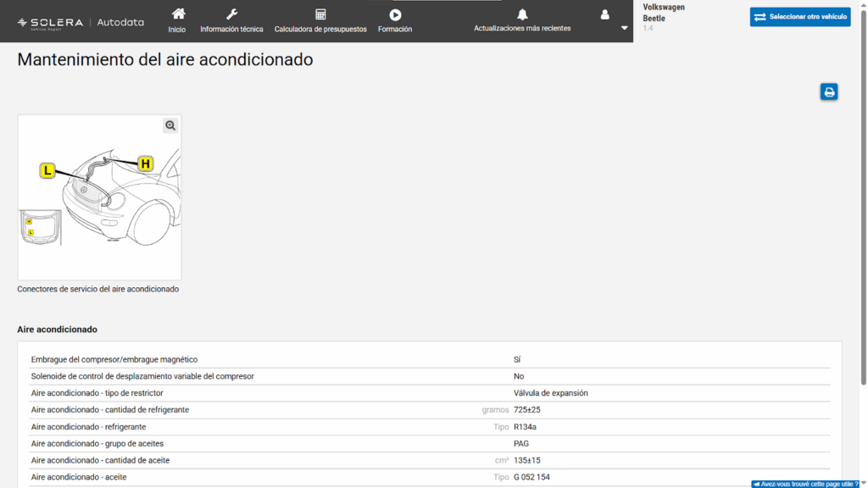Click the yellow L connector marker

47,171
